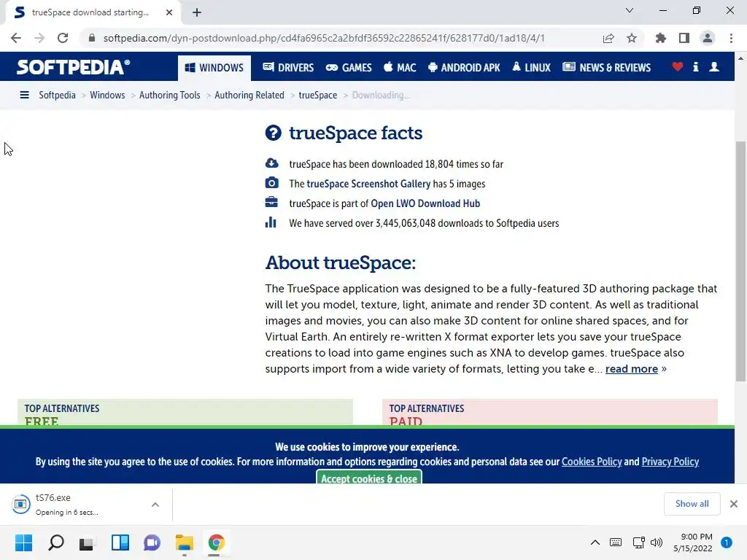Click the browser forward arrow
Viewport: 747px width, 560px height.
[39, 38]
